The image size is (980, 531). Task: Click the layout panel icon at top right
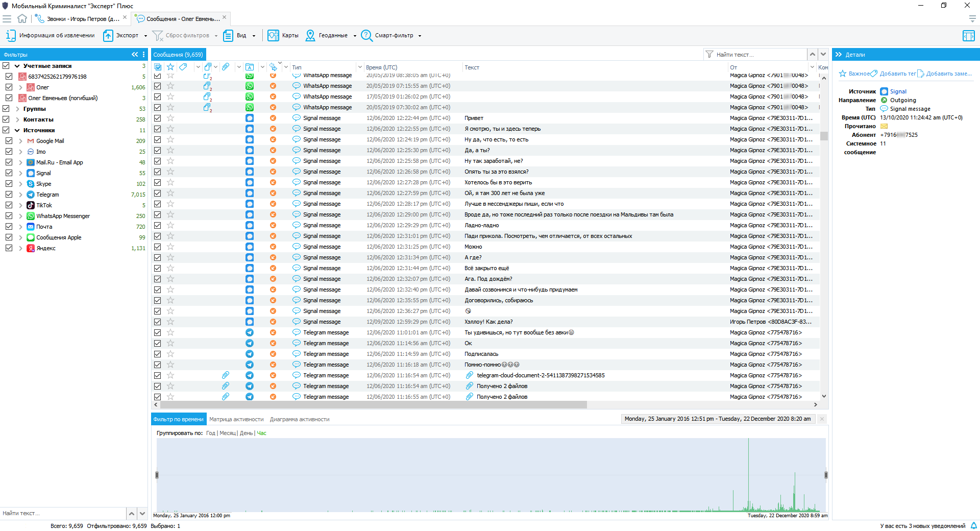(968, 35)
